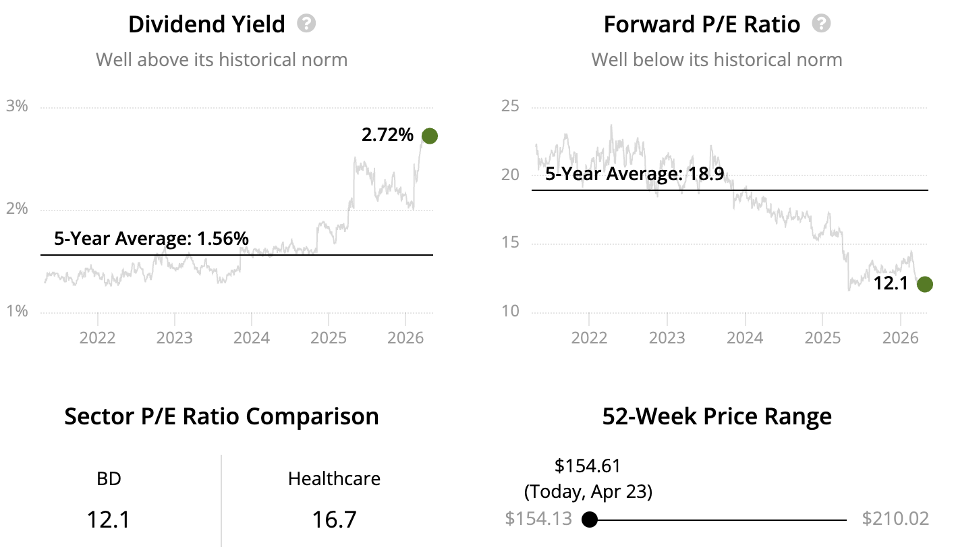Select the BD P/E value 12.1
The height and width of the screenshot is (560, 954).
(x=109, y=520)
